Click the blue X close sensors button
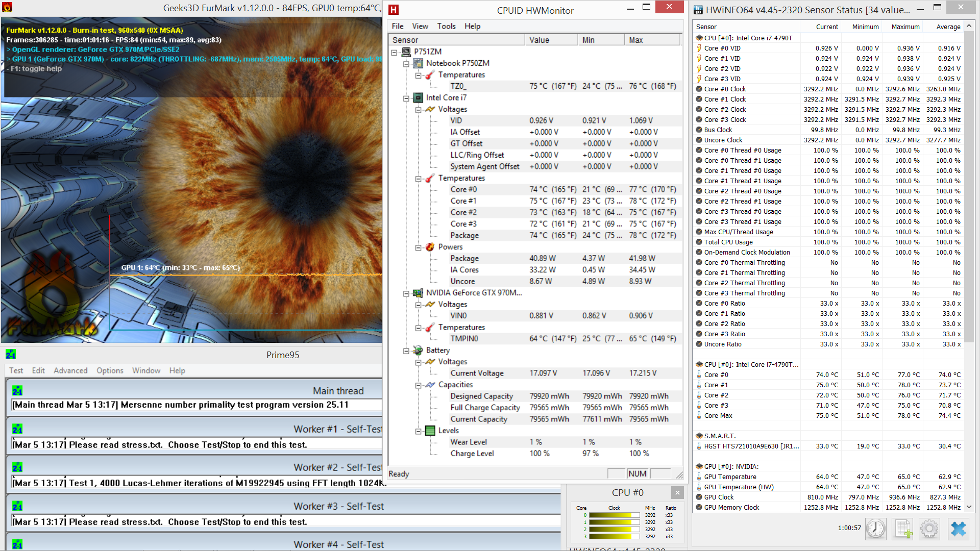Screen dimensions: 980x551 click(x=958, y=529)
